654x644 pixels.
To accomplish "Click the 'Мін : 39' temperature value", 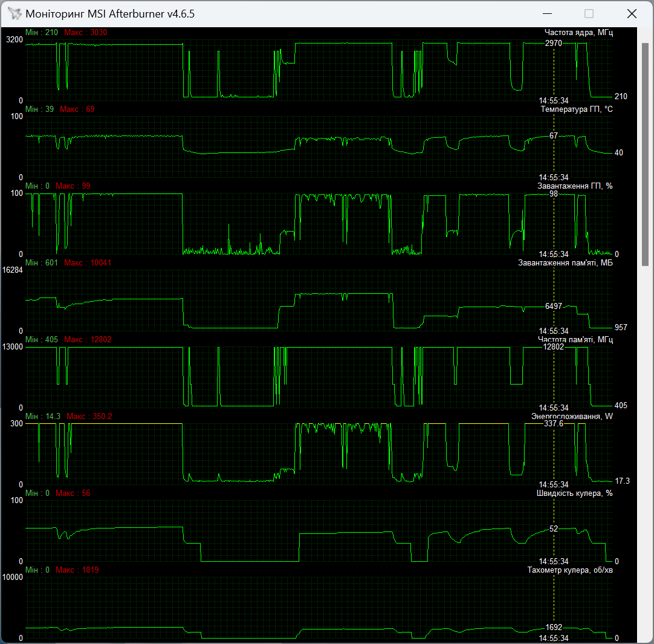I will coord(40,109).
